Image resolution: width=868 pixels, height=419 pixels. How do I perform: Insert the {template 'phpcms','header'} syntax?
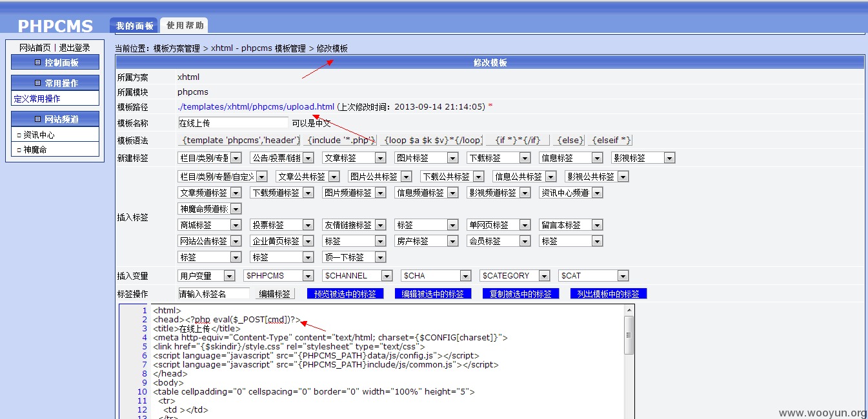pos(240,140)
